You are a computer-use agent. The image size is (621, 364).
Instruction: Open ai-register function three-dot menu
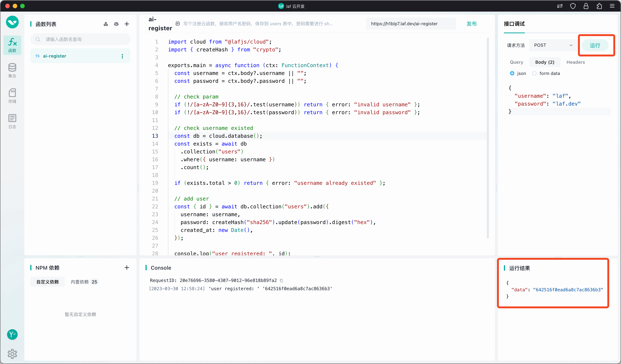pyautogui.click(x=122, y=56)
